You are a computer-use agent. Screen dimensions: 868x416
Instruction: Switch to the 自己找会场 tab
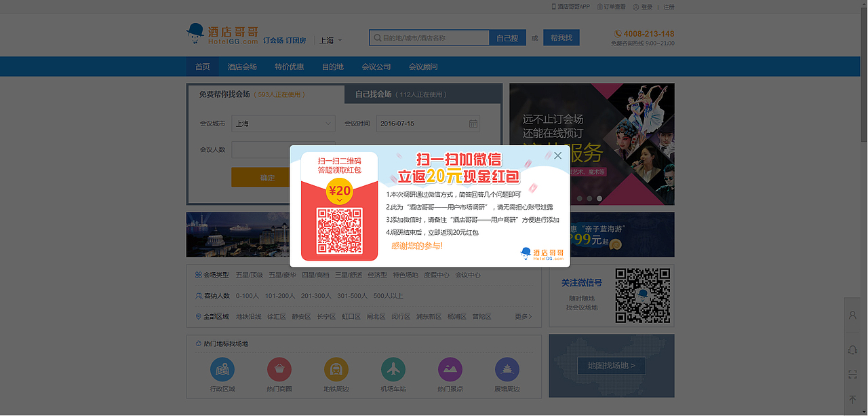423,94
